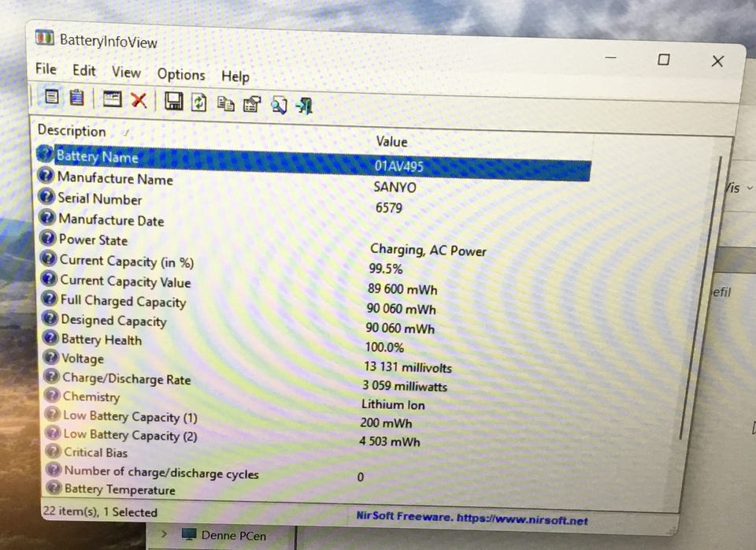The height and width of the screenshot is (550, 756).
Task: Open the File menu
Action: [46, 69]
